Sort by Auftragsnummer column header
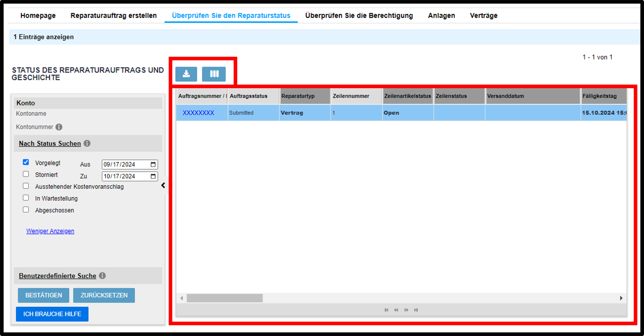This screenshot has width=644, height=336. coord(202,96)
